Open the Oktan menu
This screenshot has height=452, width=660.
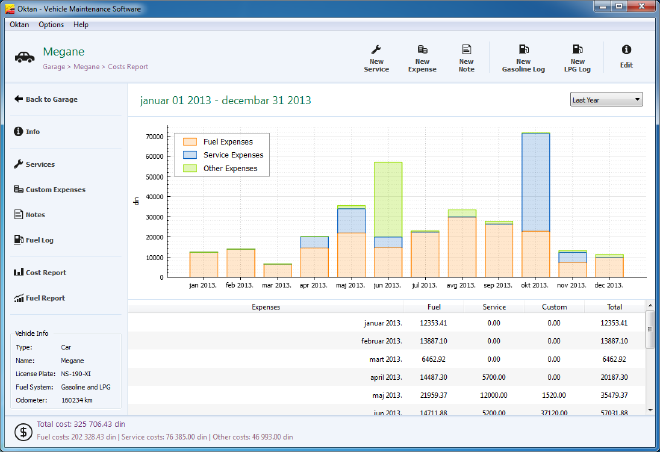pyautogui.click(x=18, y=24)
